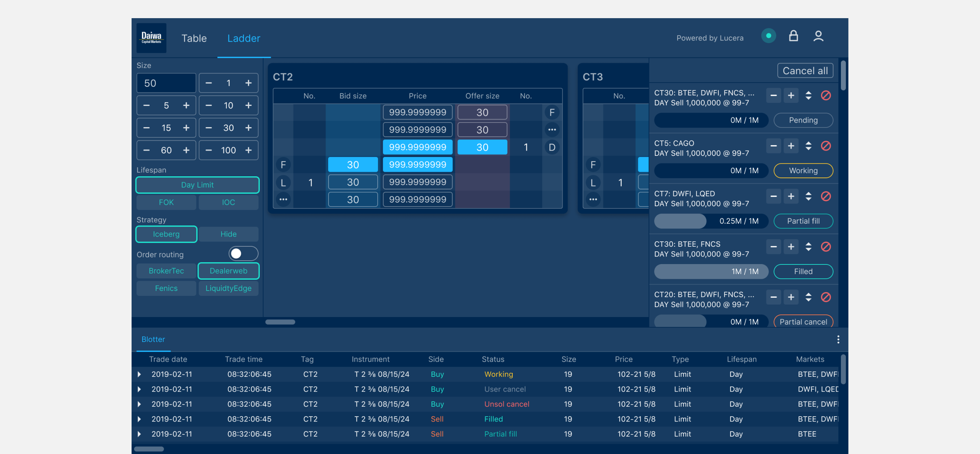Click the green connection status indicator
Screen dimensions: 980x454
768,36
